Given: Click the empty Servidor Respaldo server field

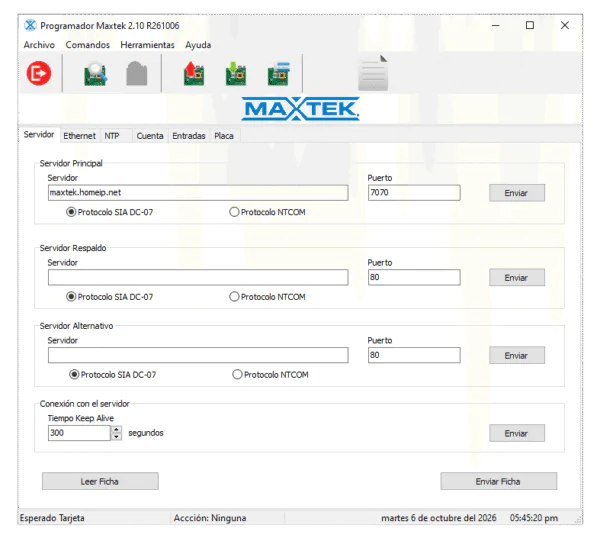Looking at the screenshot, I should point(198,277).
